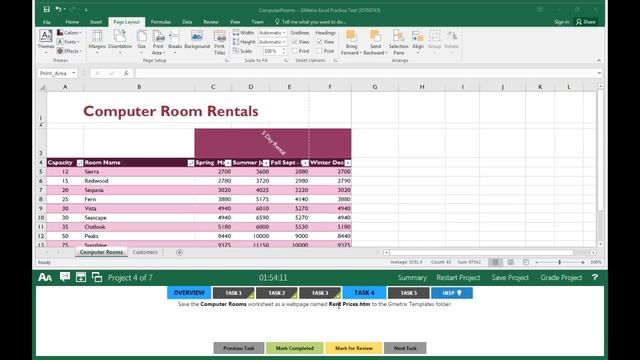Click Grade Project link

[x=561, y=278]
